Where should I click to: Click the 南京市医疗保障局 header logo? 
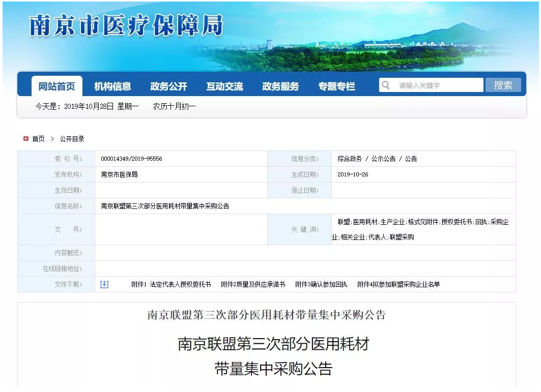126,25
